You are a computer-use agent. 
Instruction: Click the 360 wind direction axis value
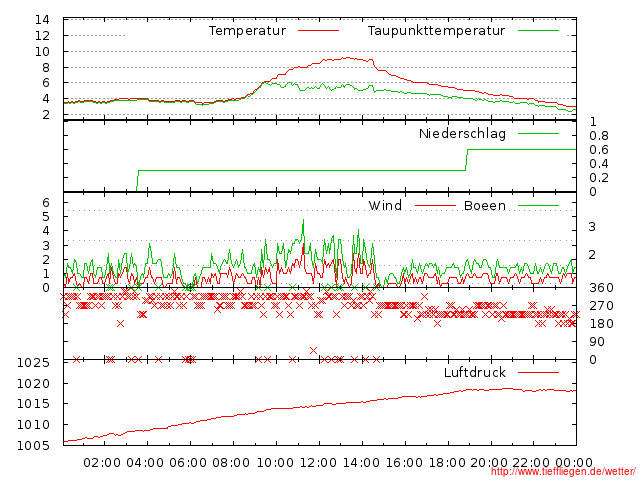tap(601, 288)
